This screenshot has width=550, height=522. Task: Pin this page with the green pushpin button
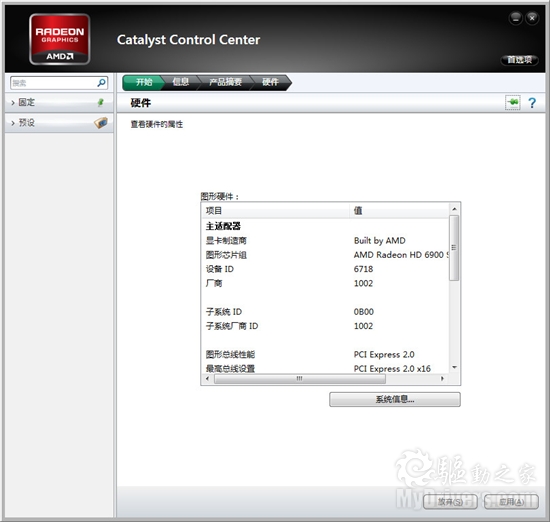click(x=512, y=102)
